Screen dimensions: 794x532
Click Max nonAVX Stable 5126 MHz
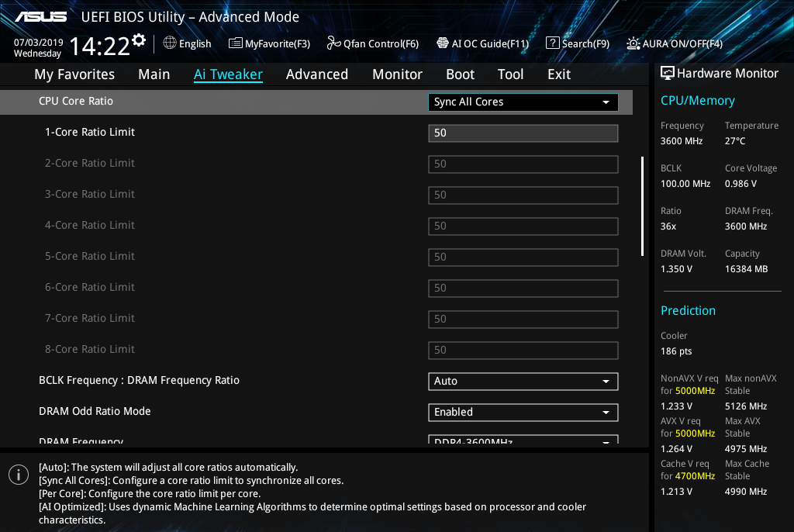coord(745,406)
